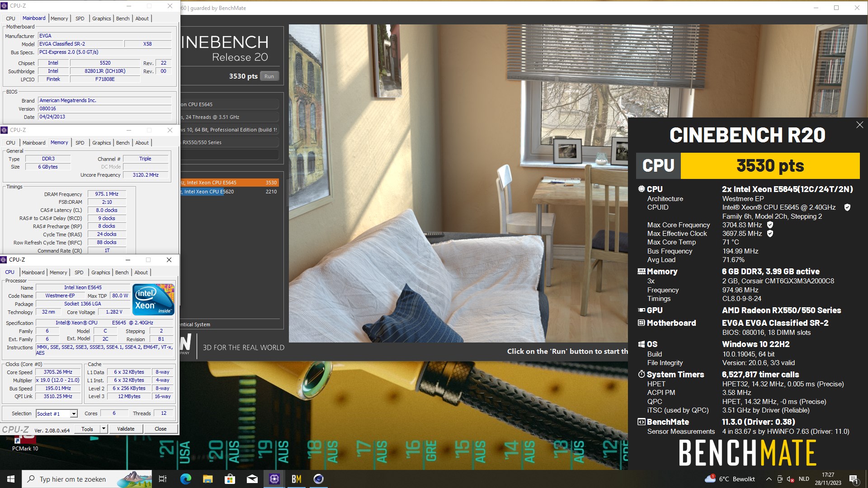Image resolution: width=868 pixels, height=488 pixels.
Task: Click the Memory module icon in BenchMate panel
Action: click(x=641, y=271)
